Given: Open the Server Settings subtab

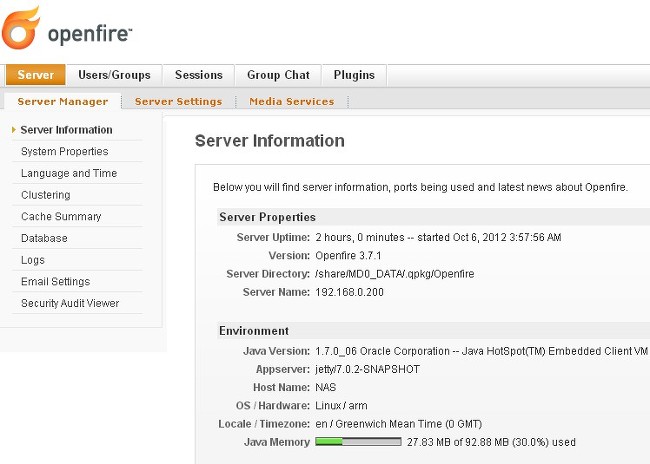Looking at the screenshot, I should pyautogui.click(x=178, y=102).
